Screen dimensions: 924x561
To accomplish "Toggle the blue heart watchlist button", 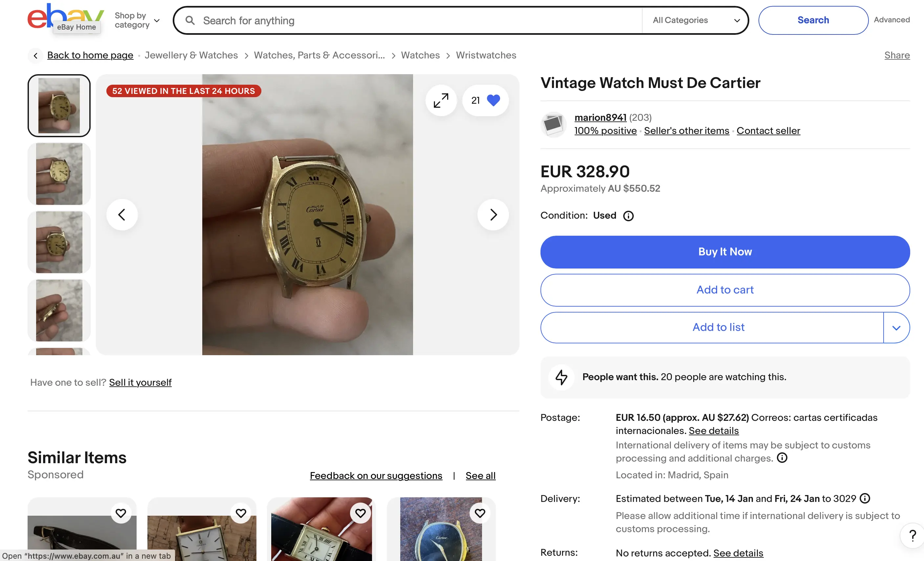I will point(493,100).
